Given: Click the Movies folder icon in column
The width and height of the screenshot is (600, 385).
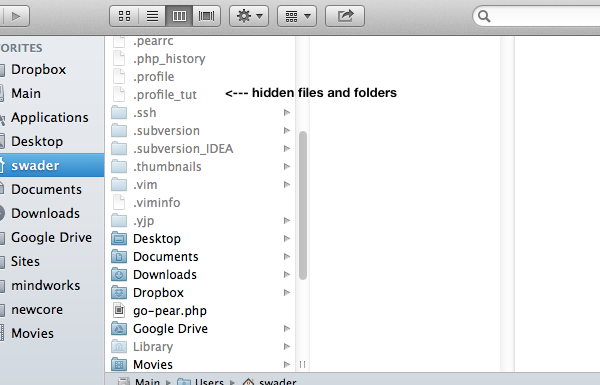Looking at the screenshot, I should point(119,364).
